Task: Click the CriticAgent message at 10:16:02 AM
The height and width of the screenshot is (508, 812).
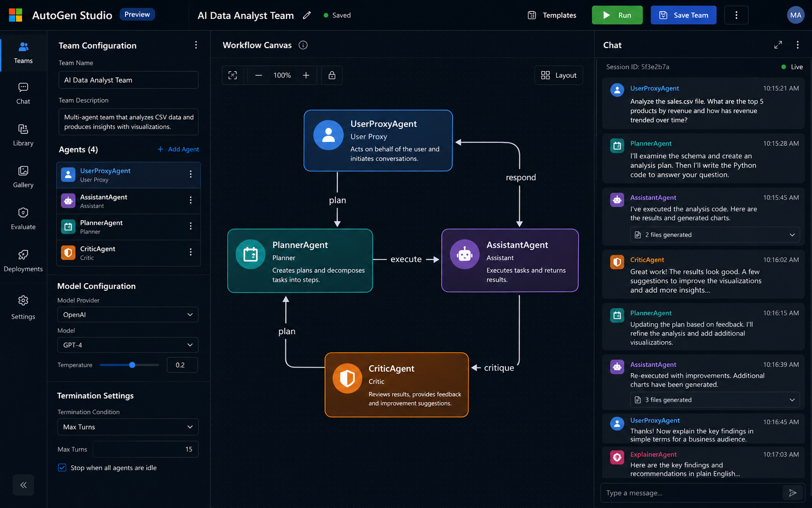Action: point(703,276)
